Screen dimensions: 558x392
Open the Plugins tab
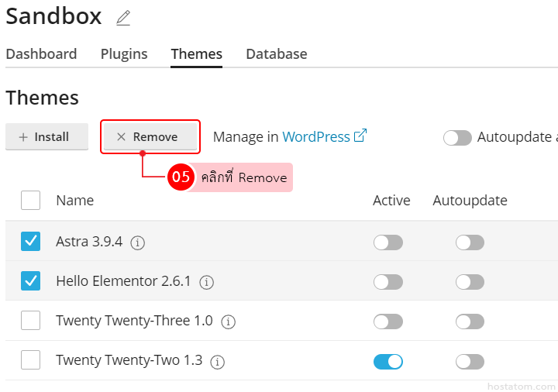[124, 54]
